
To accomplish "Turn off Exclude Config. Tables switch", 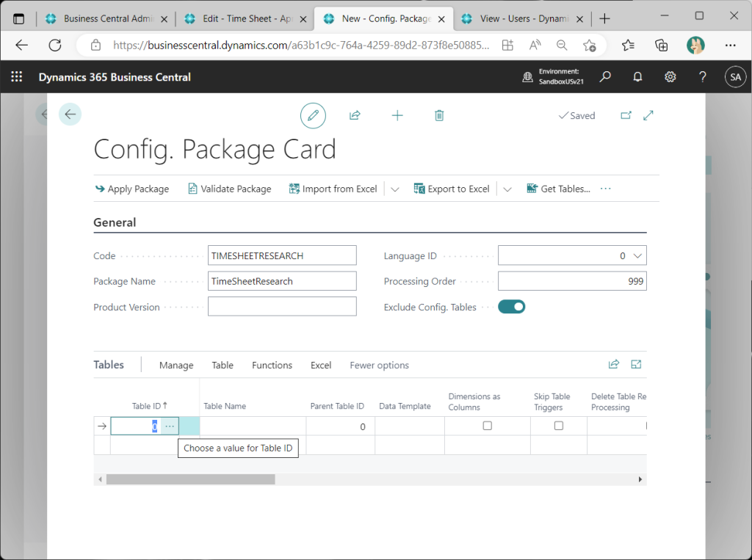I will tap(512, 307).
